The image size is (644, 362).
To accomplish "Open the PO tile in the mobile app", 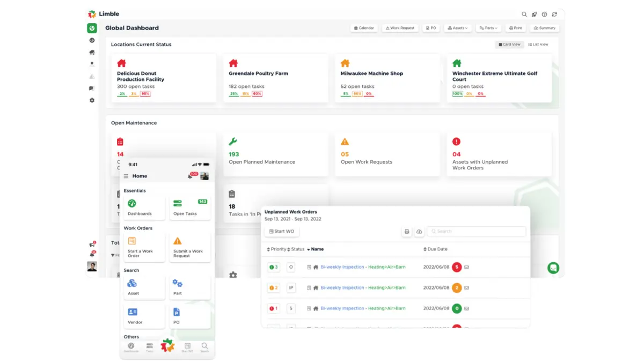I will 190,316.
